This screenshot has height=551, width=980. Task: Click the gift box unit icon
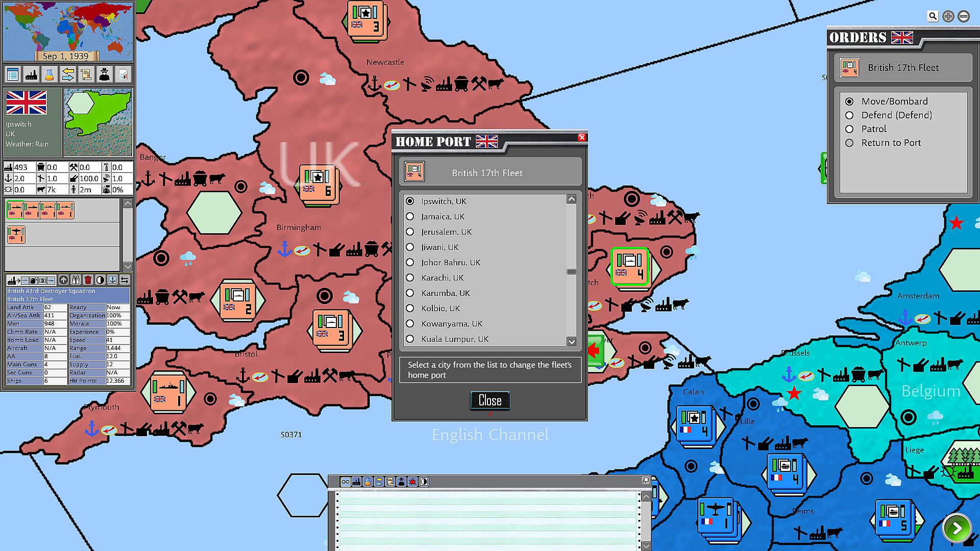76,280
